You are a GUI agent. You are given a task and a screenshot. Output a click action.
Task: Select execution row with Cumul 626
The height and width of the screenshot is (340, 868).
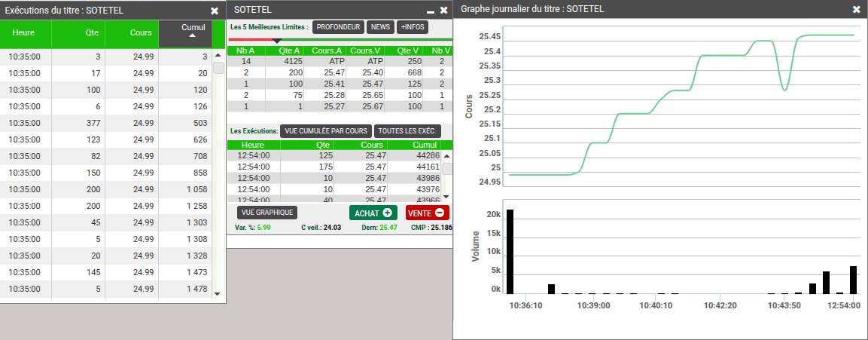point(105,139)
